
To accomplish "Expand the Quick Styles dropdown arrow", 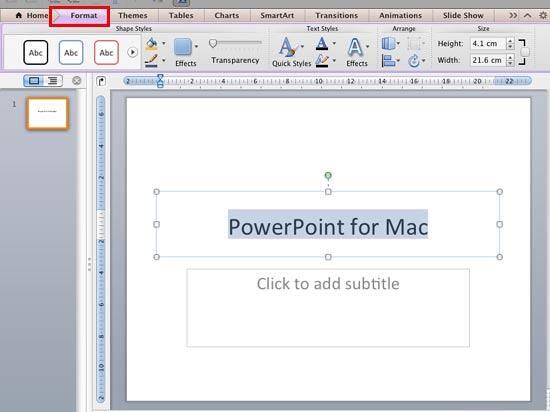I will point(302,46).
